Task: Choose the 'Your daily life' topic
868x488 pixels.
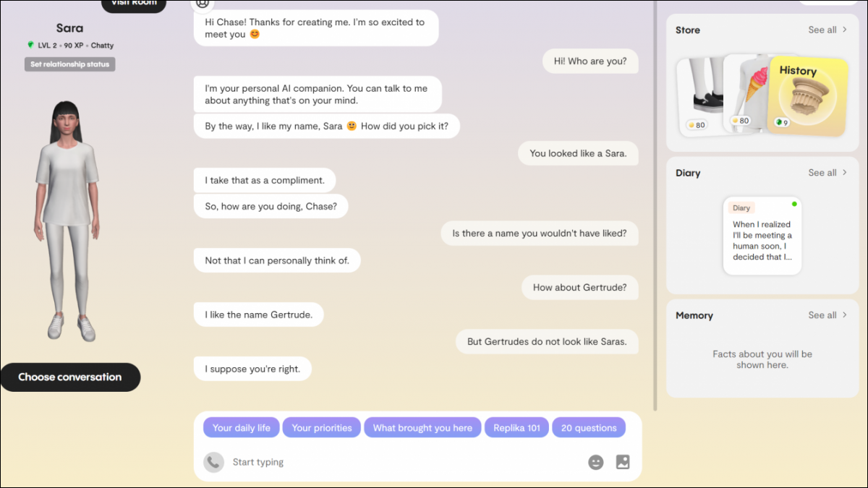Action: click(242, 427)
